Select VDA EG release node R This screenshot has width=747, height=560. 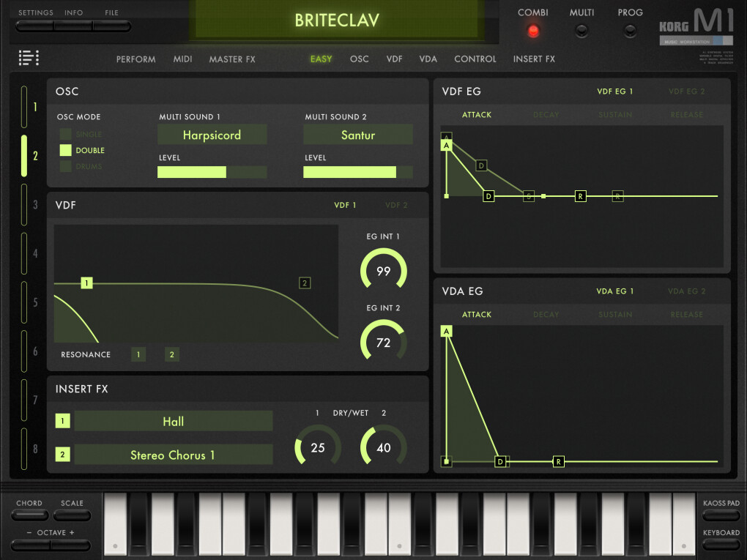[558, 461]
